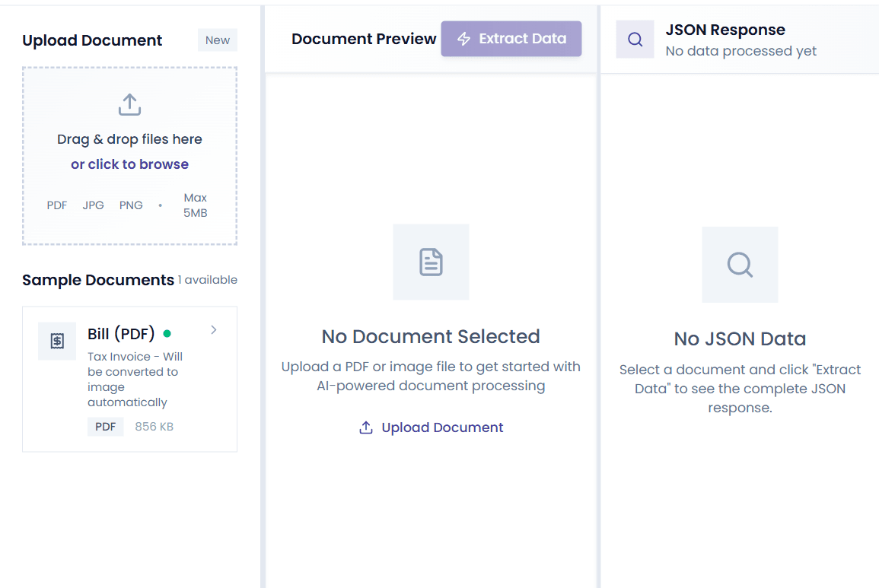Click the drag and drop upload area
Screen dimensions: 879x588
[129, 157]
